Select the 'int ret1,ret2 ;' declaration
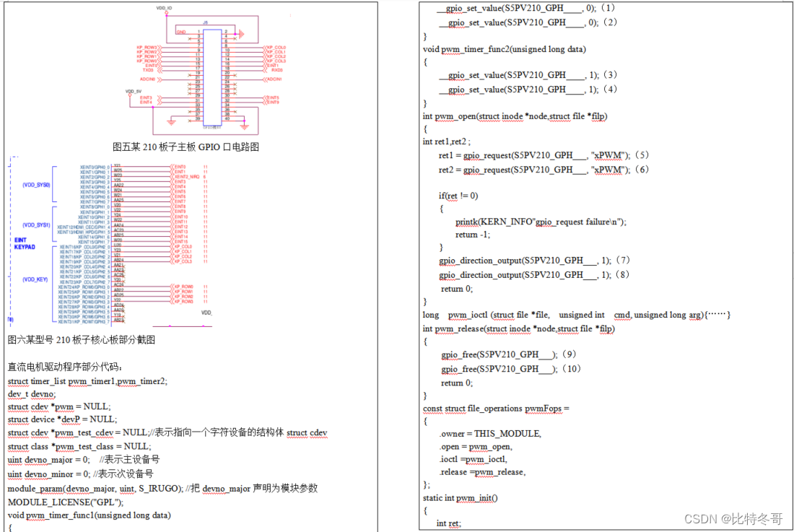Viewport: 794px width, 532px height. point(447,141)
